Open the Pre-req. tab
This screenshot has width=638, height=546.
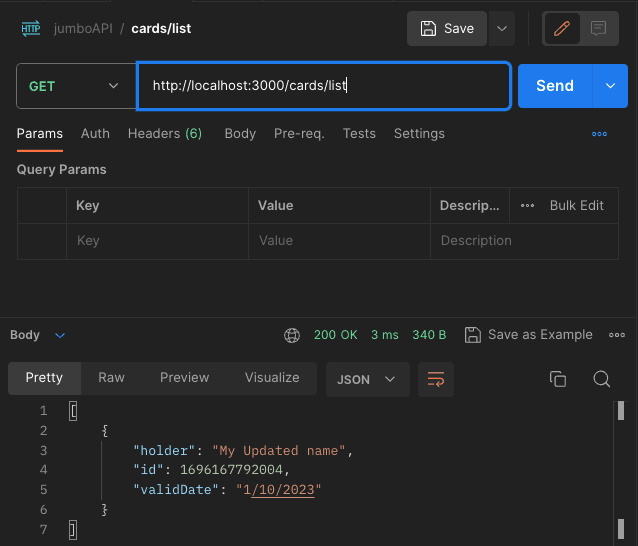[299, 134]
